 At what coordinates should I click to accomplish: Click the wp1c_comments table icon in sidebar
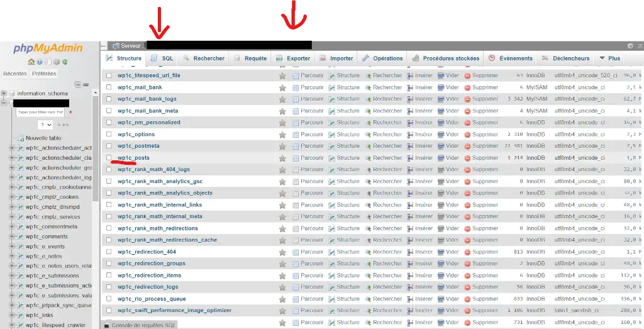21,237
